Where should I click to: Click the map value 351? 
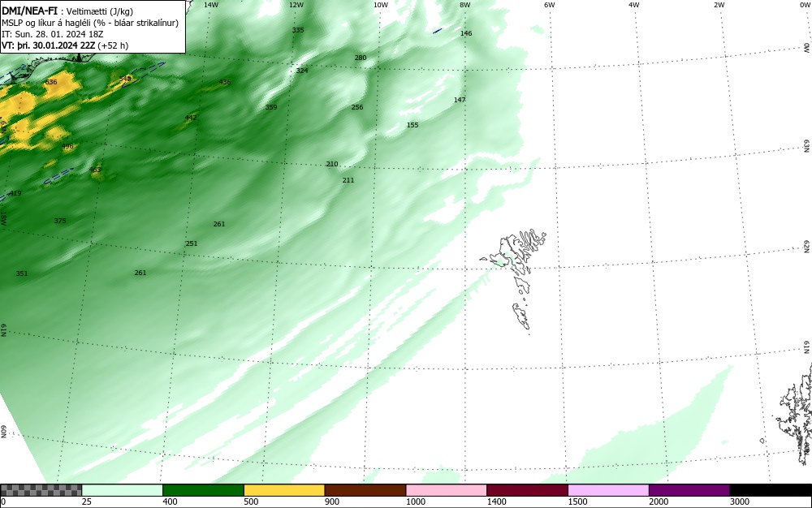pyautogui.click(x=22, y=273)
